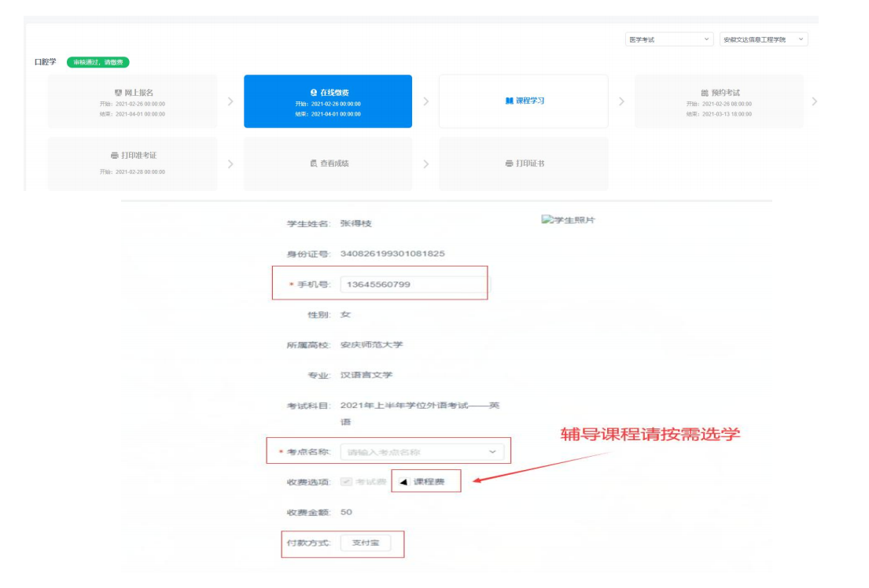Click the 打印证书 printer icon
869x588 pixels.
click(x=509, y=164)
